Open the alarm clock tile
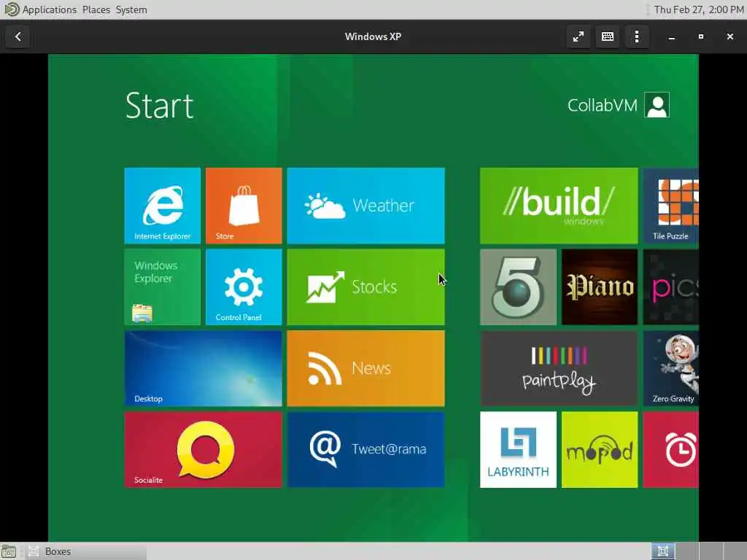The width and height of the screenshot is (747, 560). point(671,450)
